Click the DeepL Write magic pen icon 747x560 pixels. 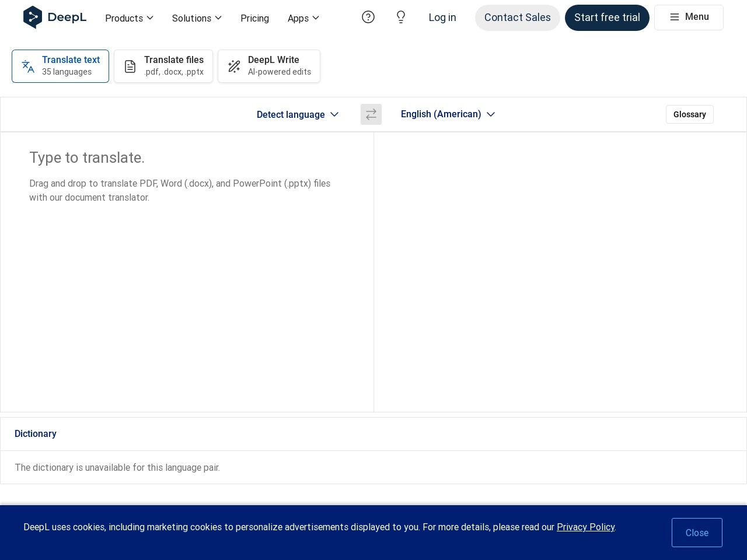[x=234, y=66]
